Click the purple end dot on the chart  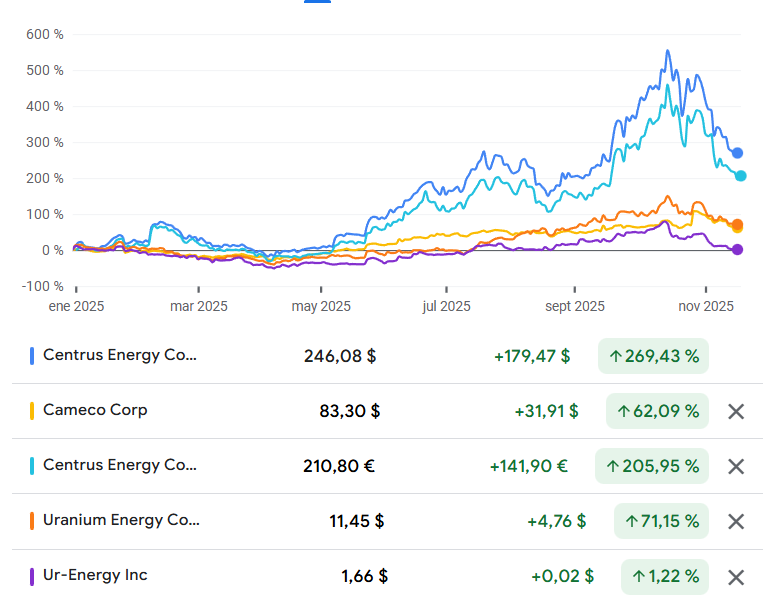(x=738, y=250)
